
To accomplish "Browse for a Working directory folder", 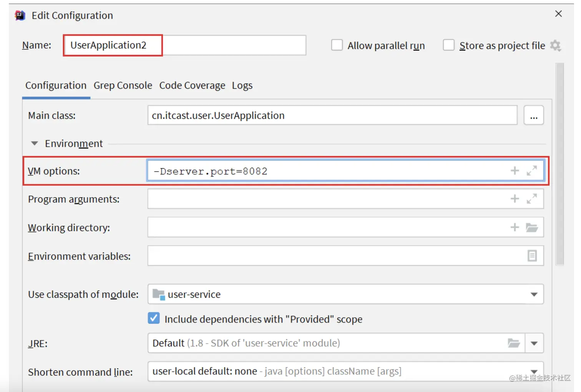I will click(532, 227).
